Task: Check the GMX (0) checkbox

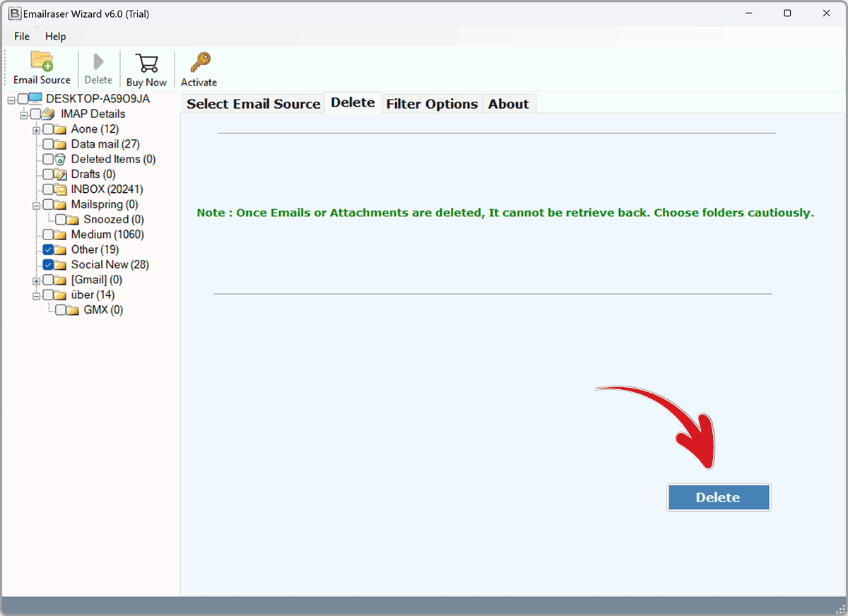Action: pos(61,310)
